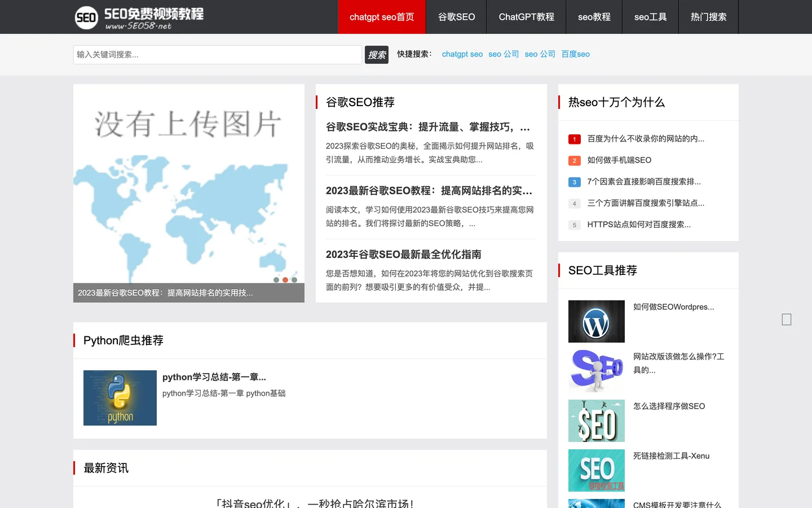Open the CMS模板开发要注意什么 link

[677, 504]
